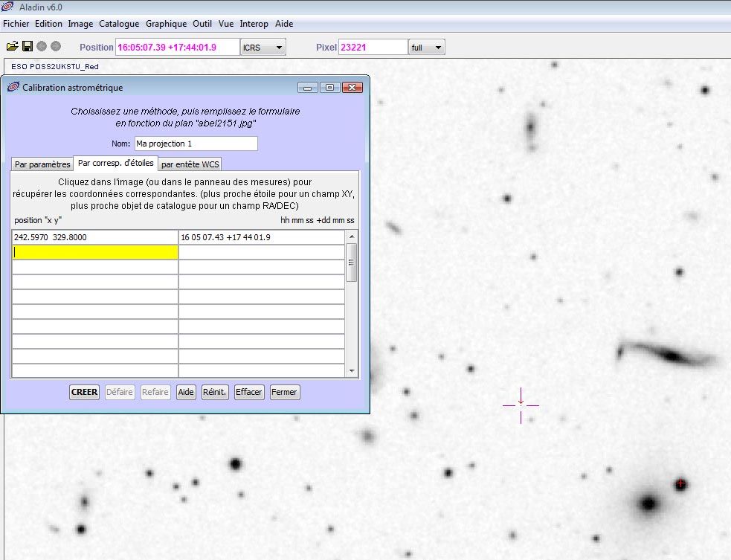Select the cell '242.5970 329.8000'
Viewport: 731px width, 560px height.
(x=94, y=237)
